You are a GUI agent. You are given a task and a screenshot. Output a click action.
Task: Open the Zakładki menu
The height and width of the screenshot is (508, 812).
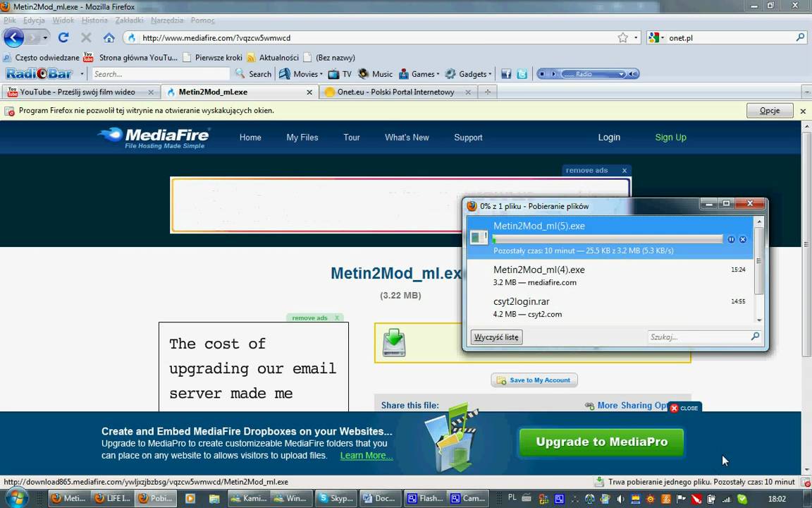tap(129, 20)
